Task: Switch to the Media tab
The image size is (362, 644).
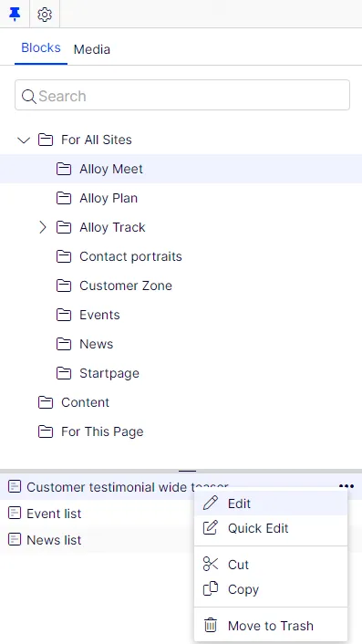Action: pos(91,49)
